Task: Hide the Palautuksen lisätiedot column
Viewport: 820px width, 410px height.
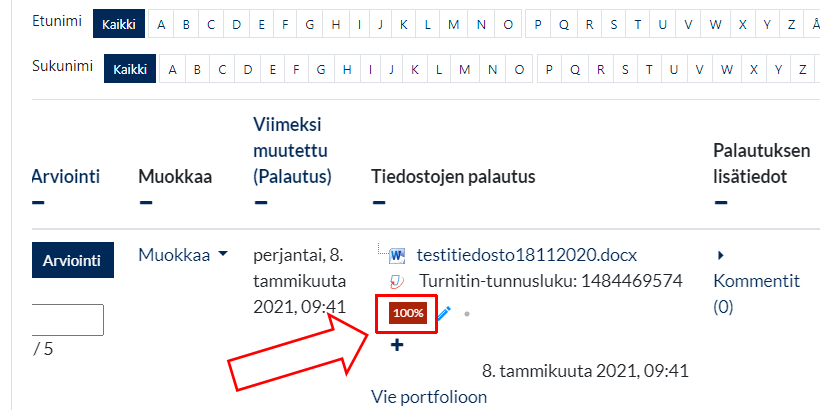Action: [719, 203]
